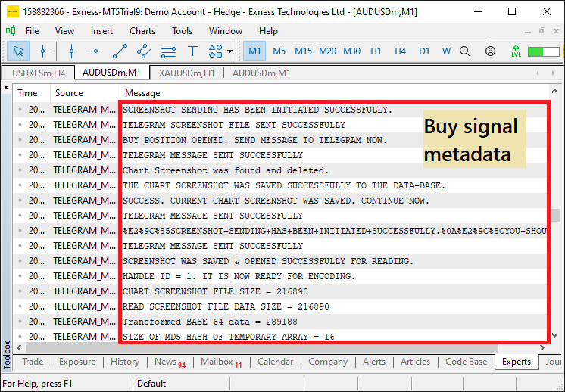Screen dimensions: 565x392
Task: Open the Window menu
Action: click(x=226, y=31)
